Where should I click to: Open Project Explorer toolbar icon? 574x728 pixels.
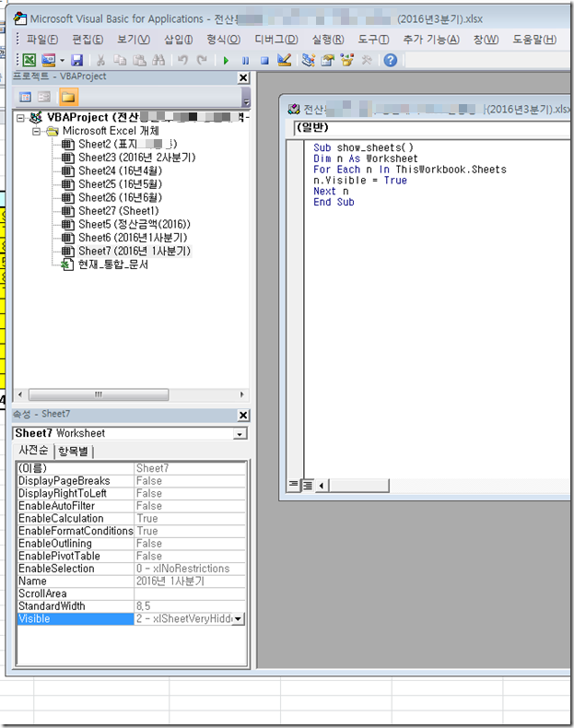click(x=308, y=60)
